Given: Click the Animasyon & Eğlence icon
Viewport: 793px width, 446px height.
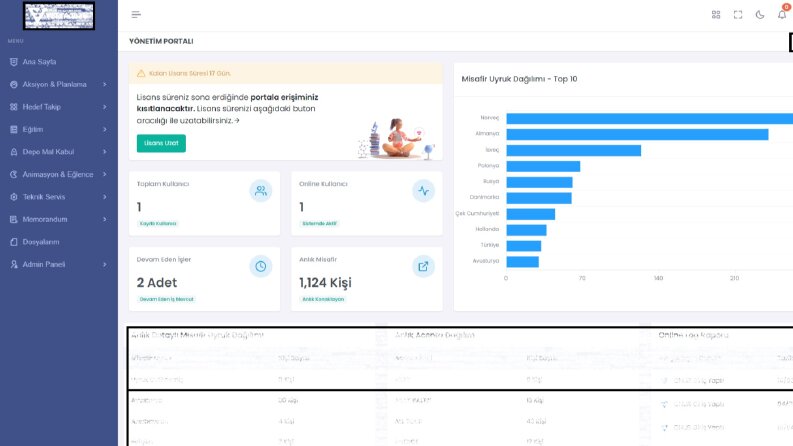Looking at the screenshot, I should [x=14, y=174].
